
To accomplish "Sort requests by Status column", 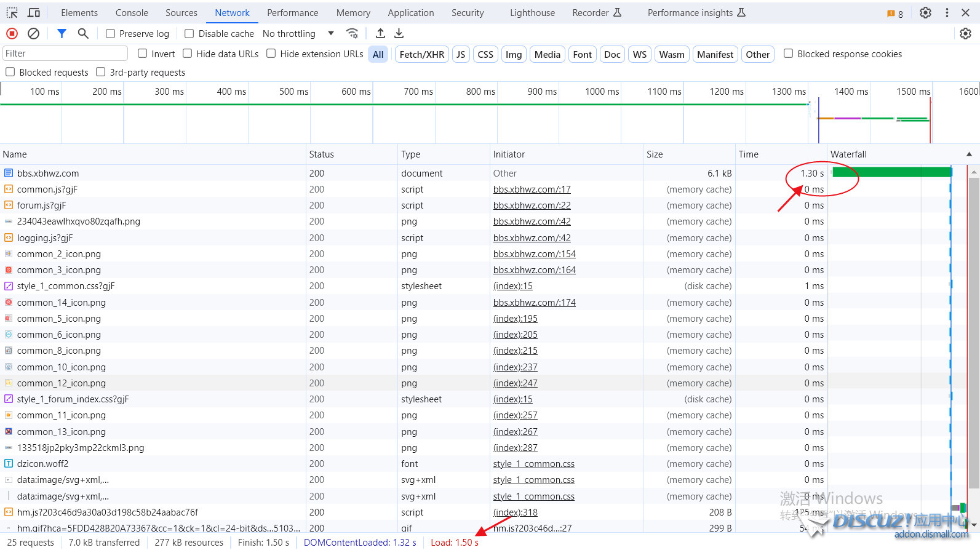I will coord(352,154).
